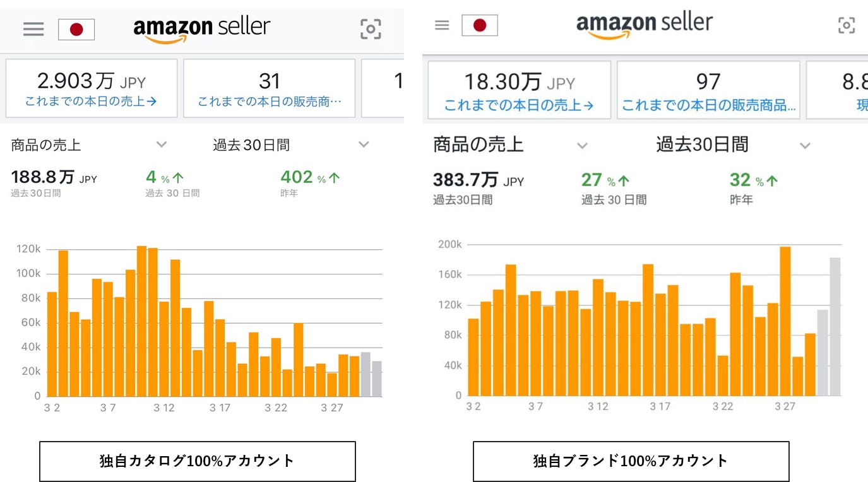Tap the tallest orange bar near 3/27 in right chart

point(785,320)
